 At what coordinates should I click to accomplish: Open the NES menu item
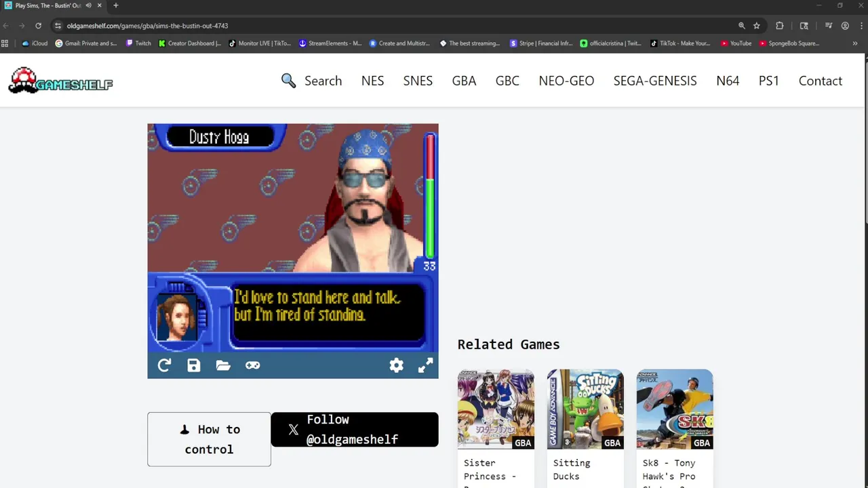click(372, 81)
